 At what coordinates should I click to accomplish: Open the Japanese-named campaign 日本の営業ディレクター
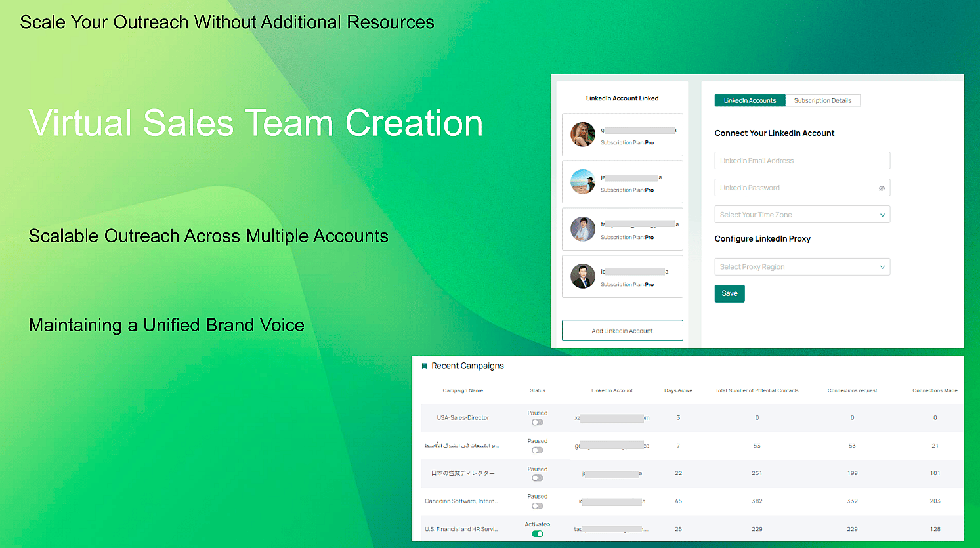[463, 473]
